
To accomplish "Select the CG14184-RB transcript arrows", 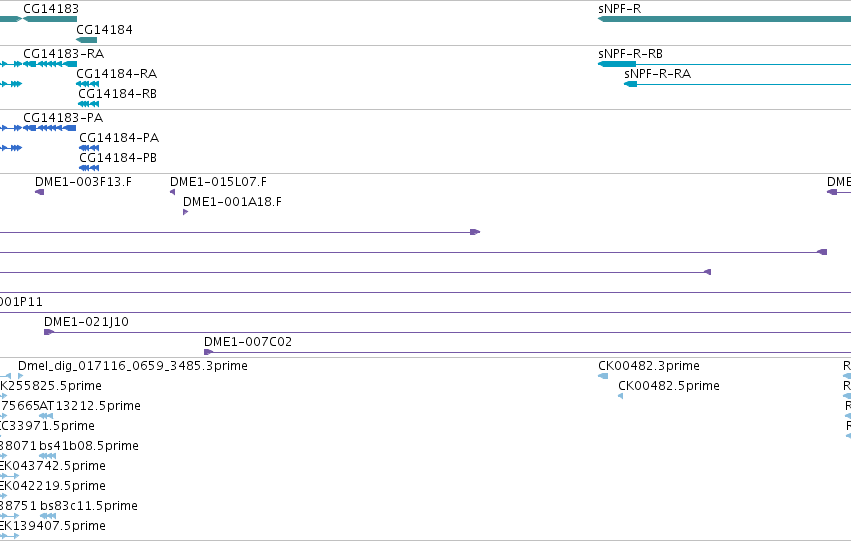I will 89,104.
